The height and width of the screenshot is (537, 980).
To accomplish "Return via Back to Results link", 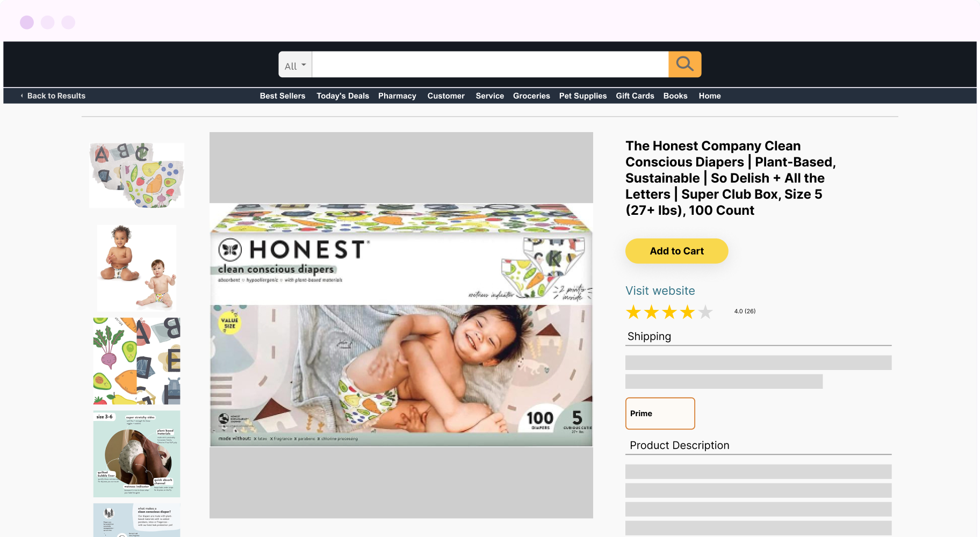I will (56, 96).
